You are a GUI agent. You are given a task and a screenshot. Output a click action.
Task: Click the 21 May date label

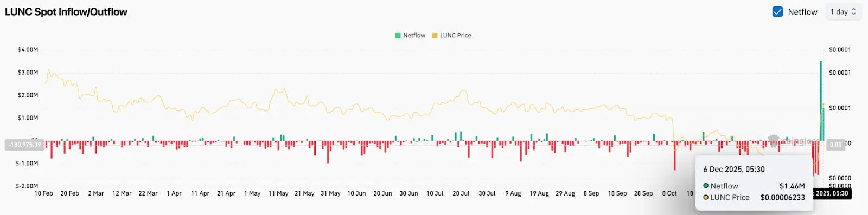pyautogui.click(x=304, y=193)
